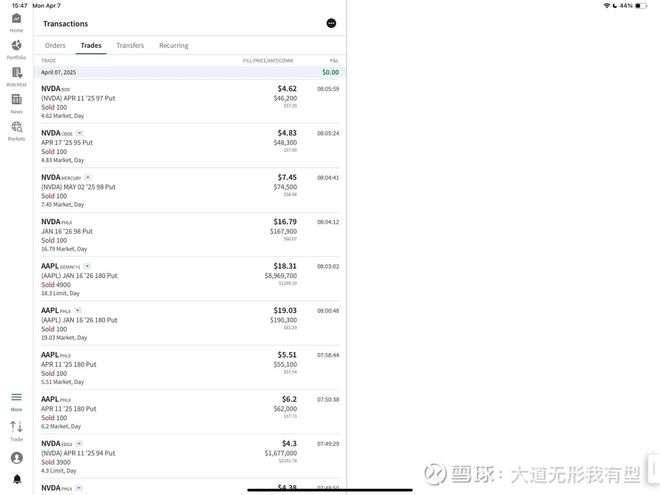Select the $7.45 fill price
This screenshot has width=660, height=495.
click(287, 178)
